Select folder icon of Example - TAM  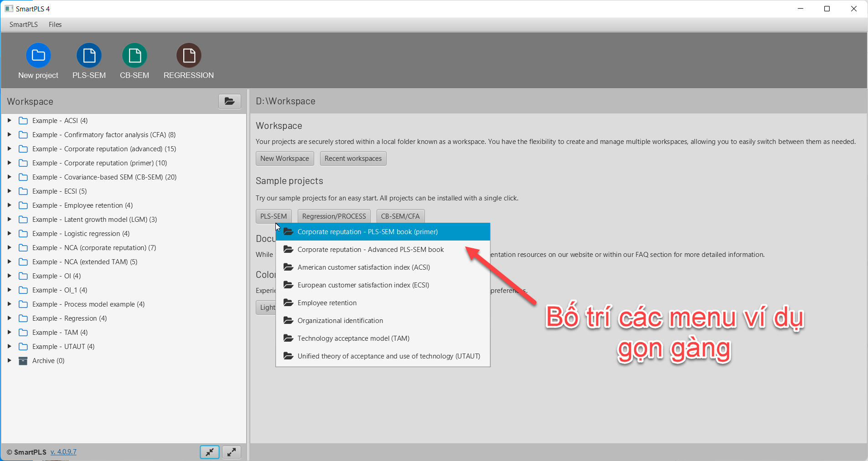(23, 333)
